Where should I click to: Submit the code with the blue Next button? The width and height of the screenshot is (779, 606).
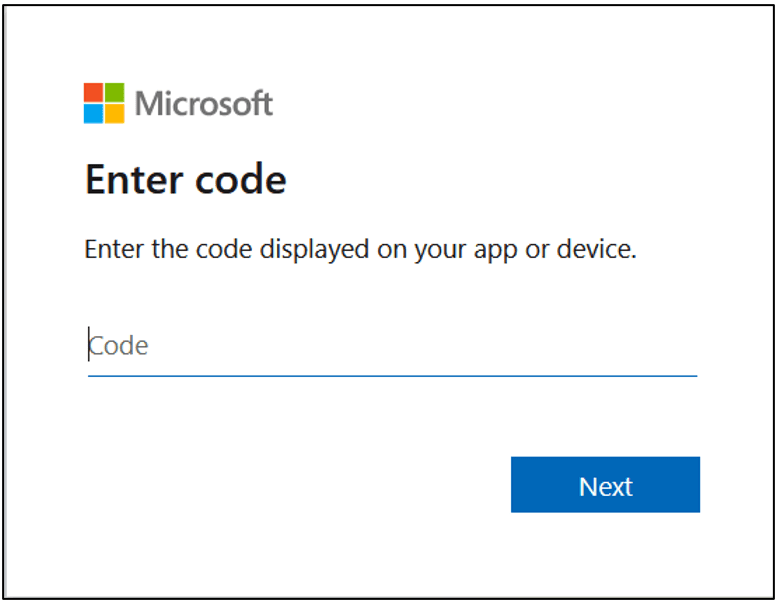[x=605, y=485]
